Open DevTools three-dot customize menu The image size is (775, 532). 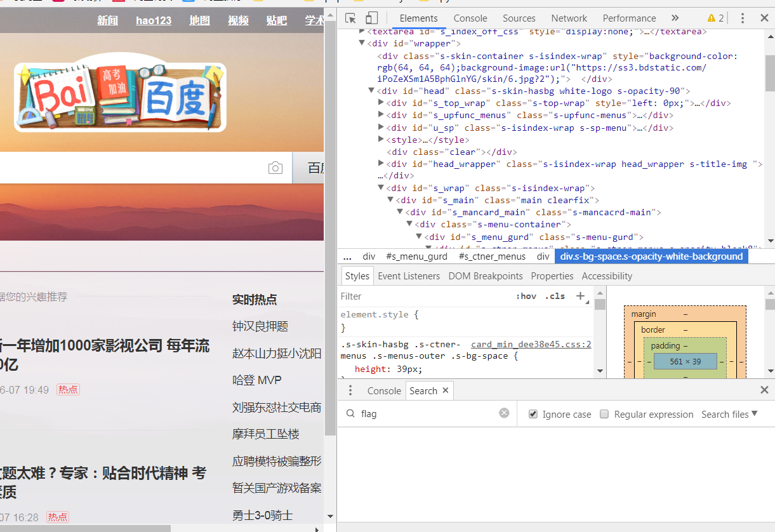743,18
